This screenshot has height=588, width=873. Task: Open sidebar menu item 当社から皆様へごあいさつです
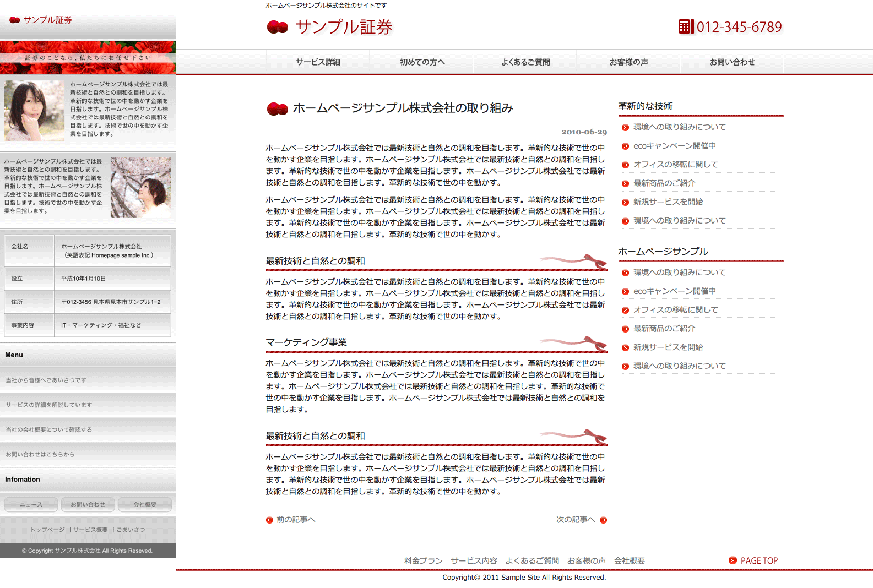pyautogui.click(x=46, y=380)
